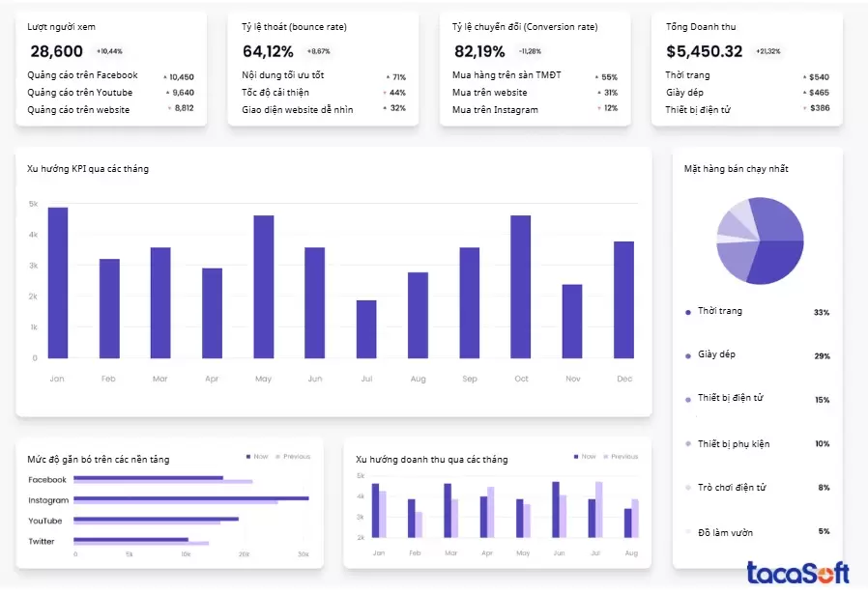This screenshot has width=868, height=593.
Task: Click the Thiết bị điện tử legend dot in the pie legend
Action: click(x=687, y=398)
